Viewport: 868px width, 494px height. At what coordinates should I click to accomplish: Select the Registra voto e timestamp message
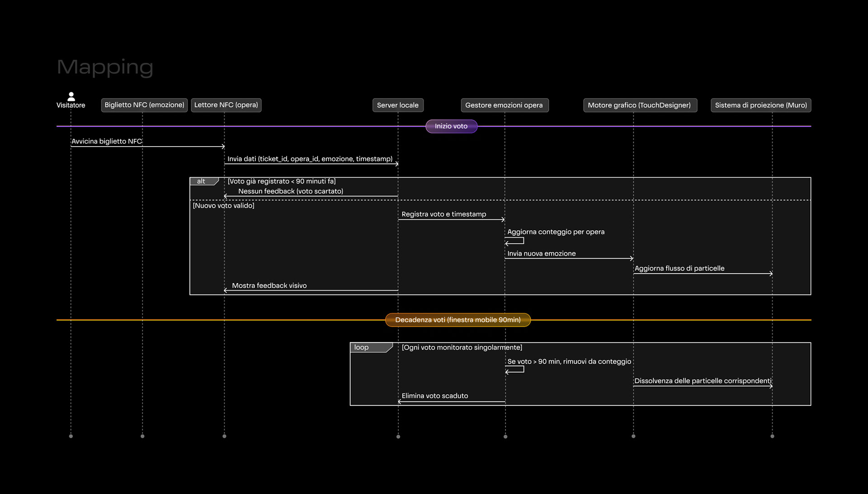pyautogui.click(x=444, y=214)
